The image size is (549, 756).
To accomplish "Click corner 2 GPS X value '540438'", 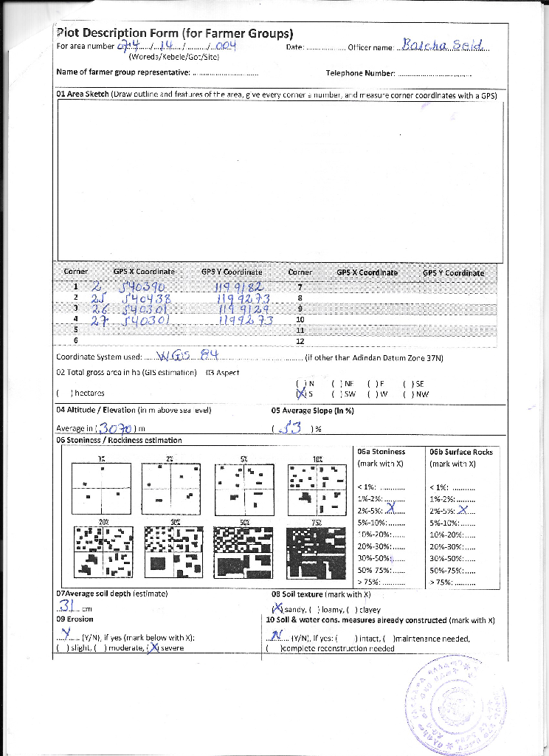I will tap(147, 298).
